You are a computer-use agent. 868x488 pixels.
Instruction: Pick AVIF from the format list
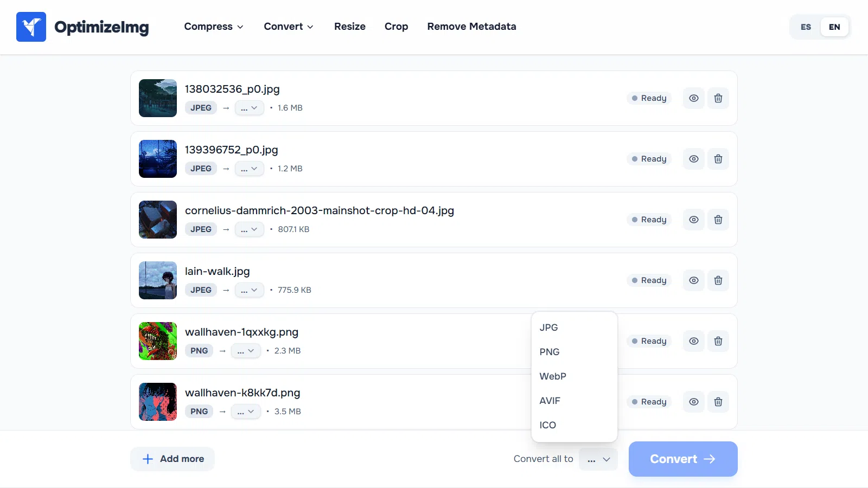pos(575,401)
